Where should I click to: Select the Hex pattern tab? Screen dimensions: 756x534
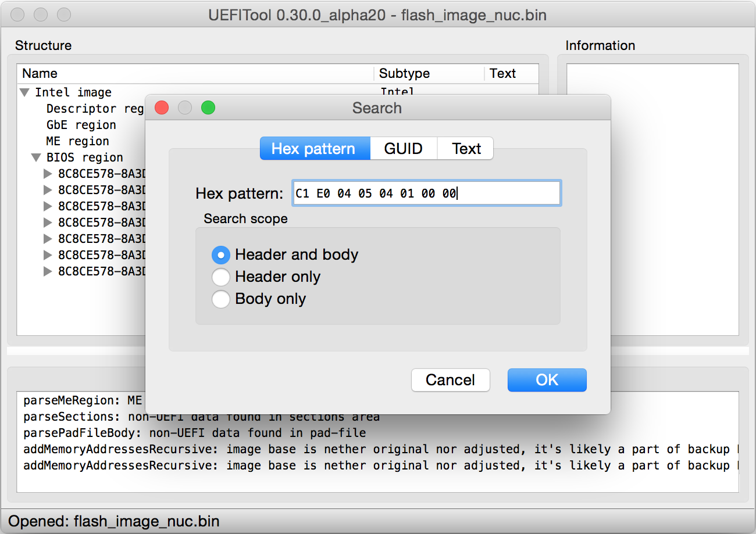coord(315,149)
